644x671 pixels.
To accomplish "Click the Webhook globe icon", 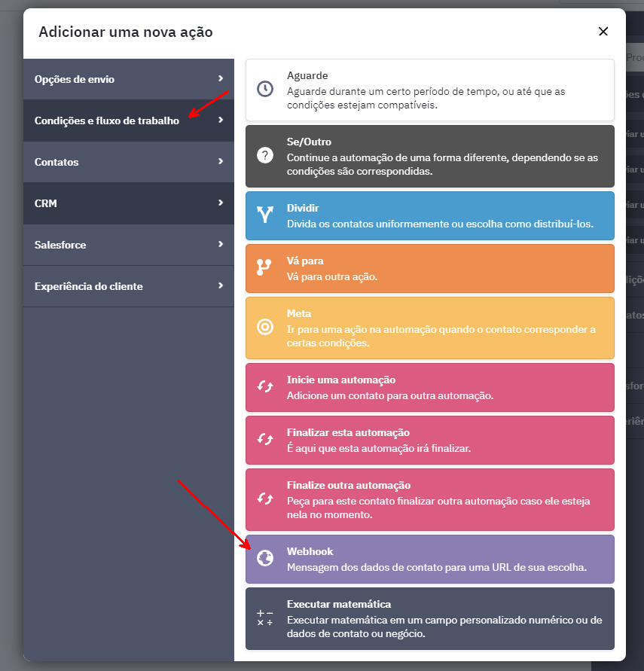I will [x=264, y=558].
